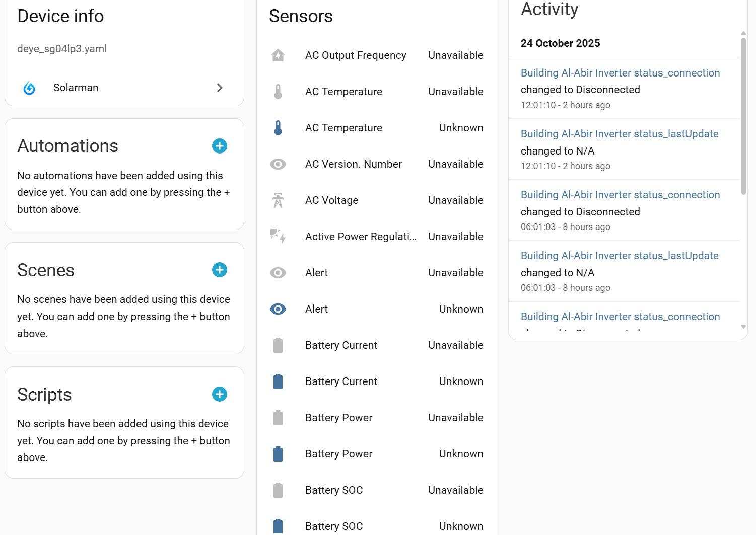The image size is (756, 535).
Task: Click the AC Output Frequency sensor icon
Action: click(278, 55)
